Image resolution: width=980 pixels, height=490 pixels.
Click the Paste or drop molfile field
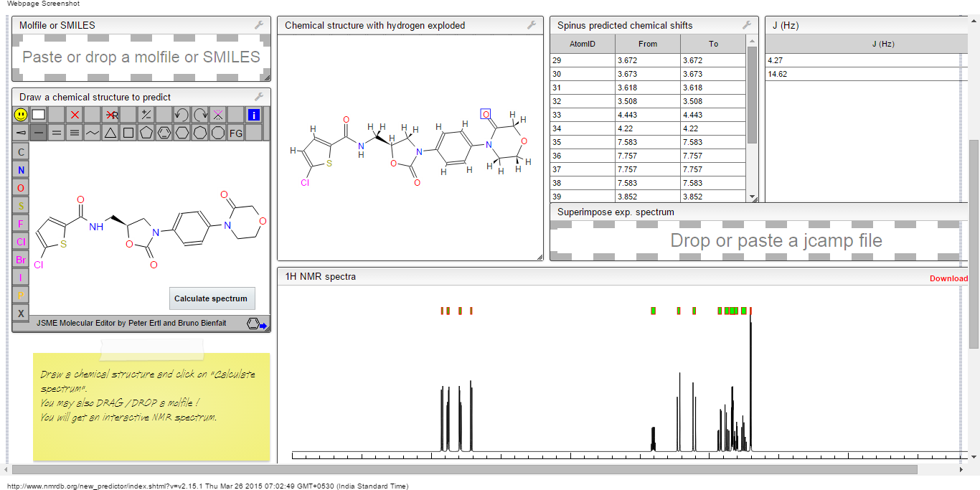pos(141,57)
